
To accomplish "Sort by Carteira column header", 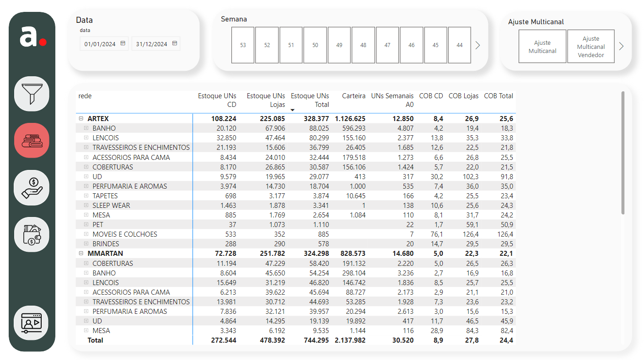I will click(354, 96).
